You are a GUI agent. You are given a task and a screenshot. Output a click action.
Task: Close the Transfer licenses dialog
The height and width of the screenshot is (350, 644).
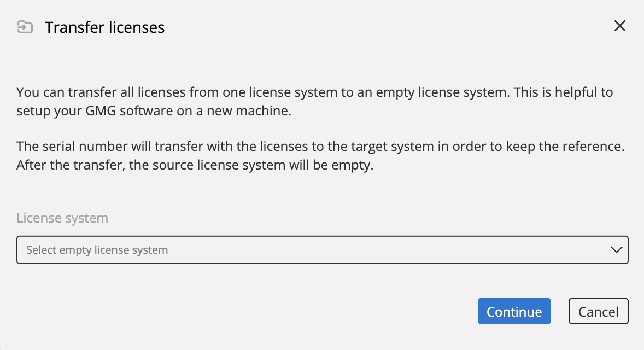[x=620, y=26]
